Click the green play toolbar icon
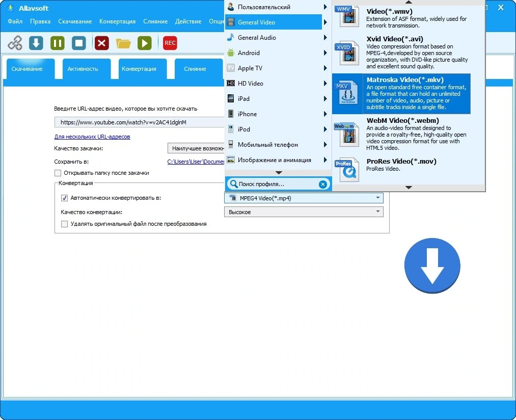This screenshot has height=420, width=516. point(145,43)
